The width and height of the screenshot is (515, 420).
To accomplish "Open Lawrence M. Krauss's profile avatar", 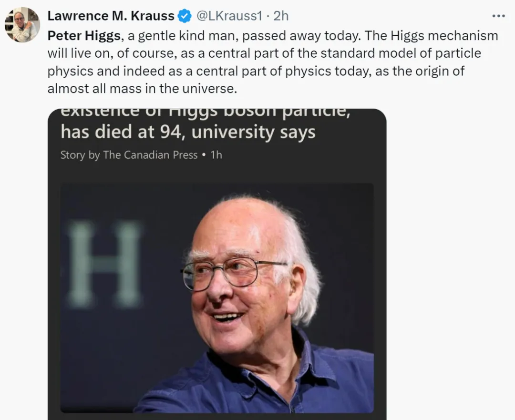I will pos(22,24).
